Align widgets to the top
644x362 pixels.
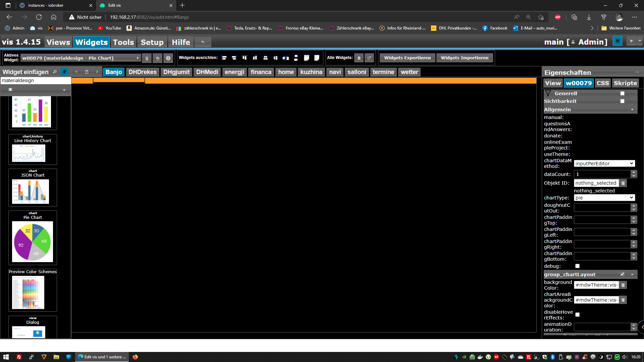pyautogui.click(x=245, y=58)
